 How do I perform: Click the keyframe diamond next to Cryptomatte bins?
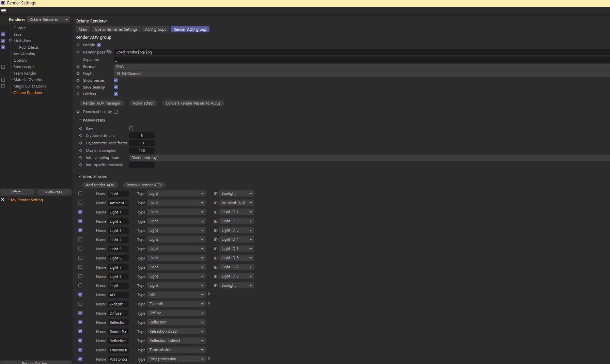(81, 136)
